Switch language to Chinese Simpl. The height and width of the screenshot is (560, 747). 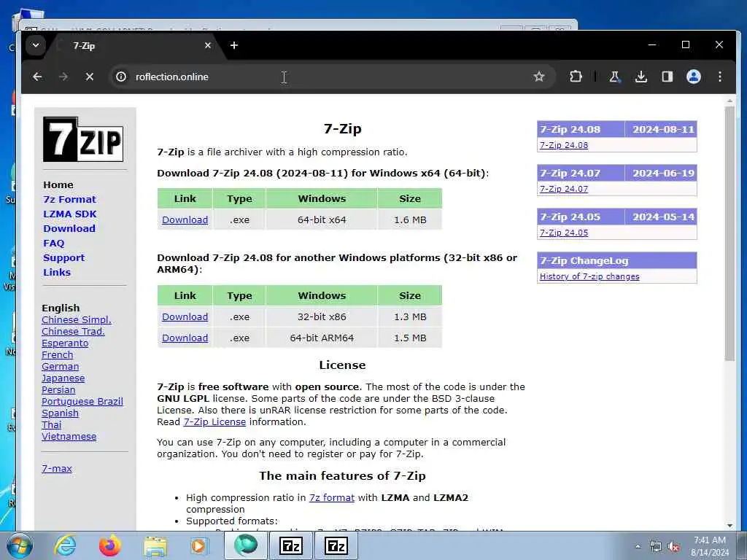coord(76,320)
